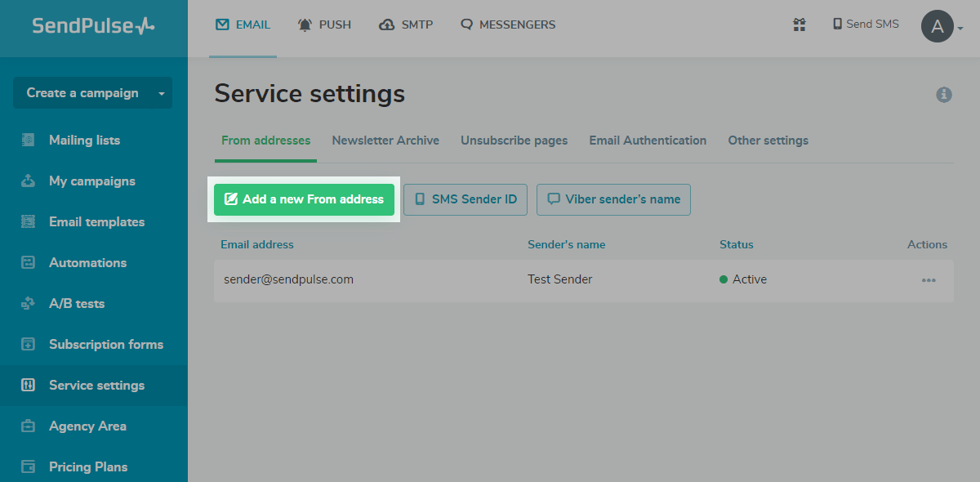Image resolution: width=980 pixels, height=482 pixels.
Task: Expand the Create a campaign dropdown arrow
Action: coord(162,93)
